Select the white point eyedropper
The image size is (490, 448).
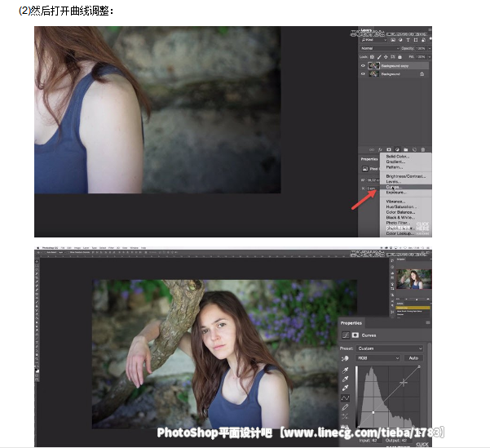345,388
